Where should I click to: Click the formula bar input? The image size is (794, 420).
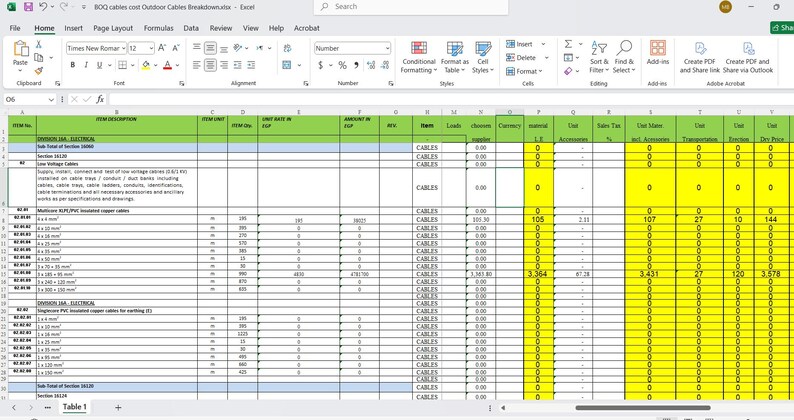point(451,99)
